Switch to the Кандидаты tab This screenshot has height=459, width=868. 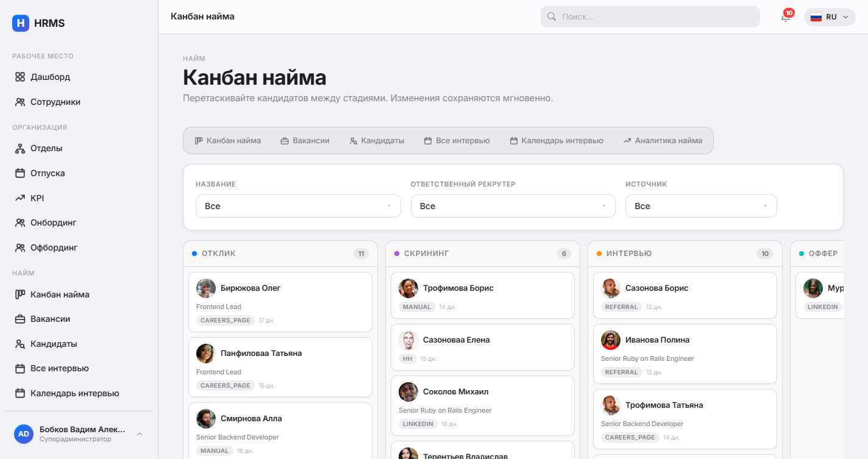pos(377,141)
